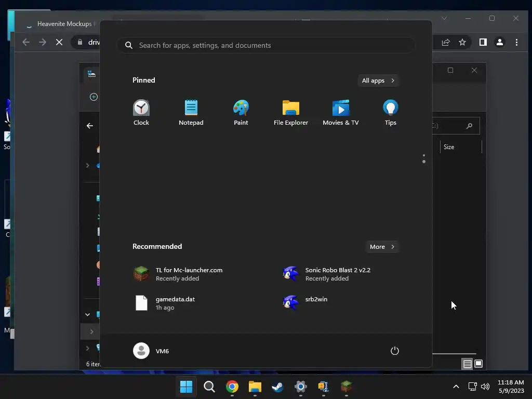Image resolution: width=532 pixels, height=399 pixels.
Task: Switch File Explorer to details view
Action: point(467,364)
